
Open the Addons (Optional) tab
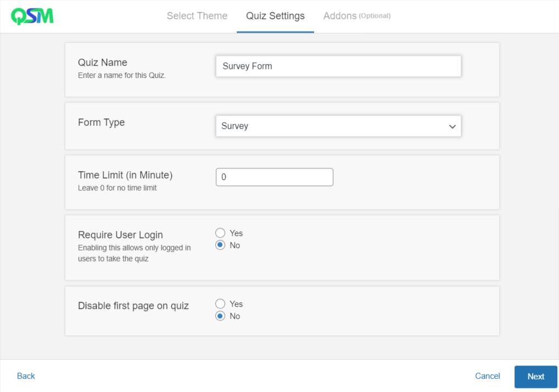click(x=356, y=16)
